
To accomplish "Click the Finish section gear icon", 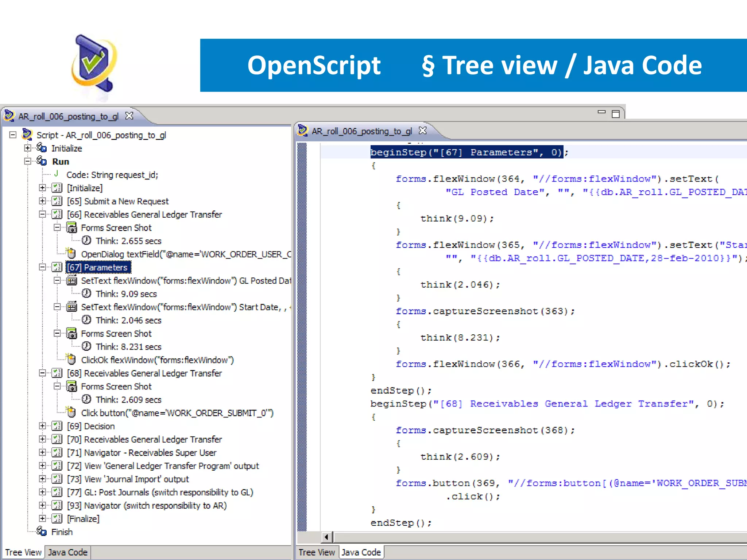I will (x=42, y=532).
